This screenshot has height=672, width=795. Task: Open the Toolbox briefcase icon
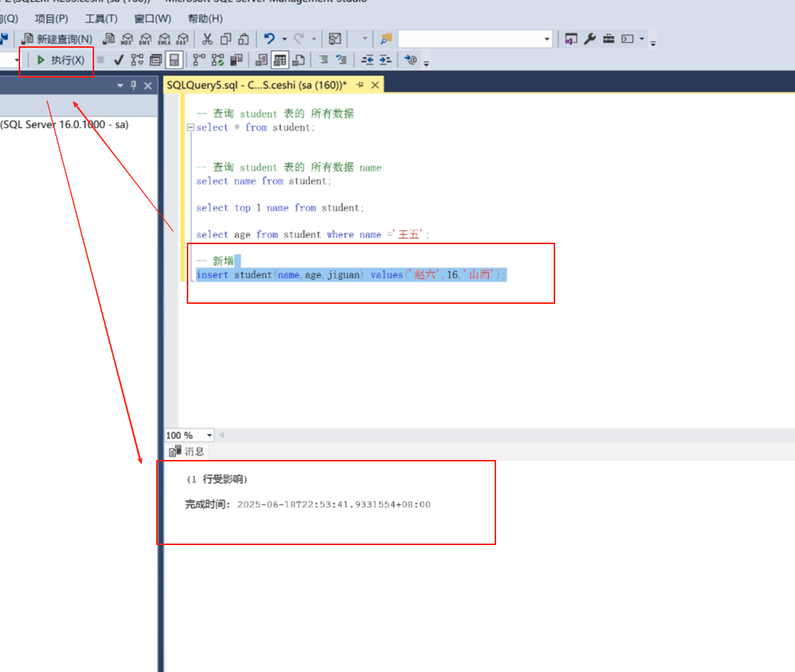coord(608,39)
